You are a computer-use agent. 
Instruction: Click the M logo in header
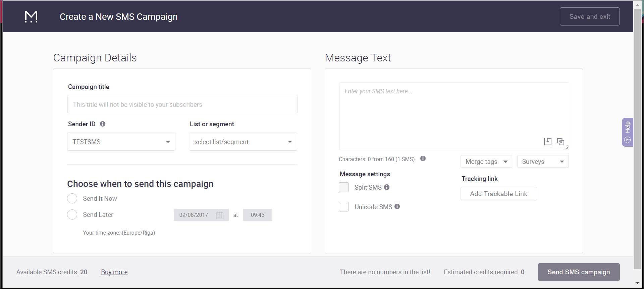pyautogui.click(x=31, y=16)
